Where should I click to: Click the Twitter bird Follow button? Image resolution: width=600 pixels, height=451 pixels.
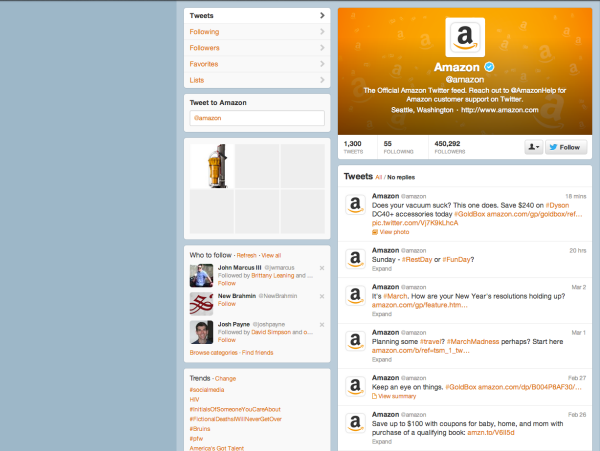[564, 147]
